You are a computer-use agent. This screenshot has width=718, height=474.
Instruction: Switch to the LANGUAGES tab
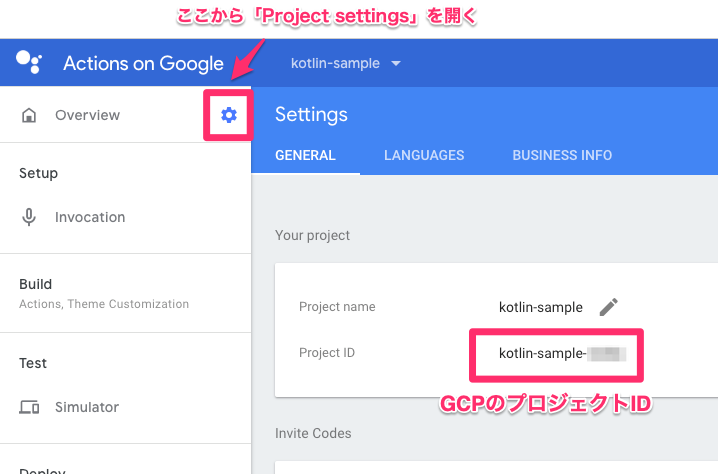coord(424,155)
